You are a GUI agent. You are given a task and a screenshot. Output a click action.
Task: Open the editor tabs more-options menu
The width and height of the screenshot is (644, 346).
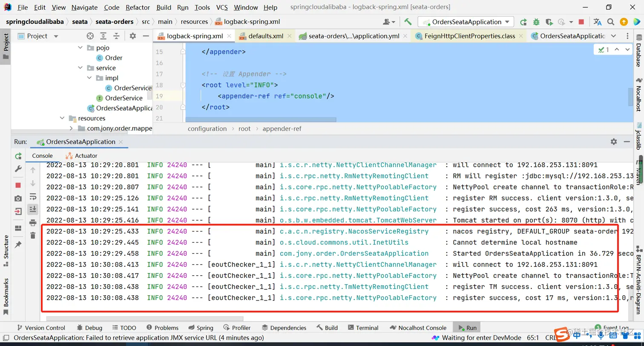pos(627,36)
